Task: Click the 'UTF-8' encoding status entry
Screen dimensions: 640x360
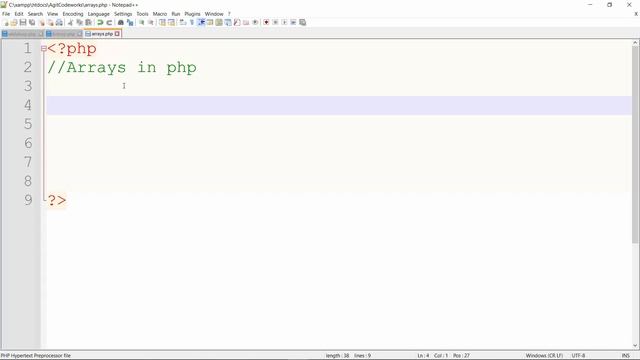Action: coord(578,356)
